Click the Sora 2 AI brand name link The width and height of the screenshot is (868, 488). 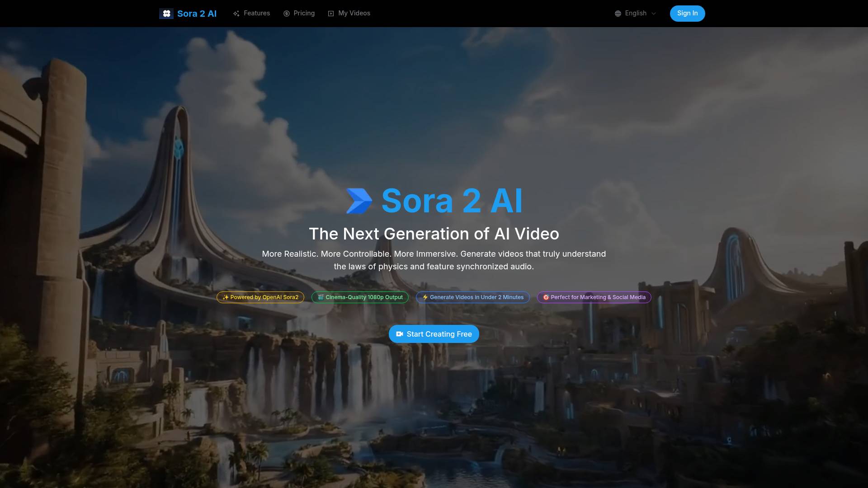[197, 14]
